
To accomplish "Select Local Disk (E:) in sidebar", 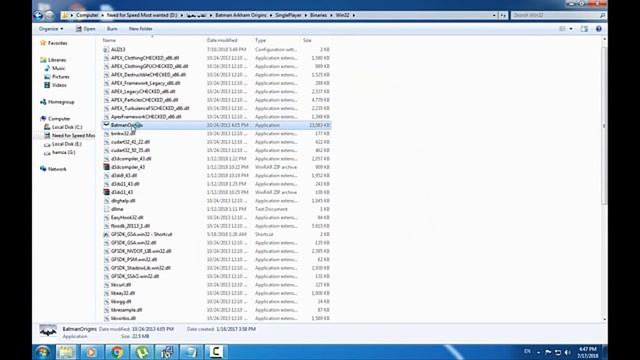I will [67, 144].
